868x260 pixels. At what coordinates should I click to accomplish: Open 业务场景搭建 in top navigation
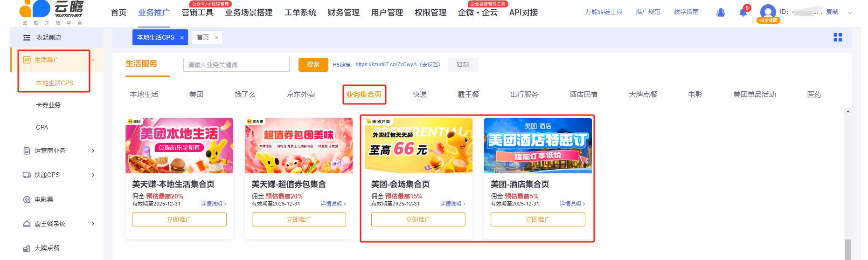(249, 13)
